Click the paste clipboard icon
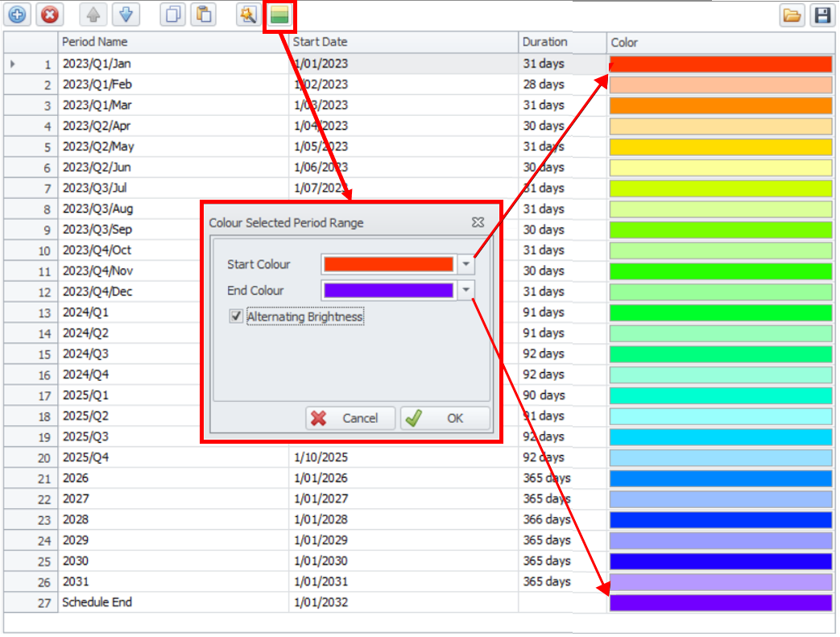The width and height of the screenshot is (840, 637). click(203, 14)
